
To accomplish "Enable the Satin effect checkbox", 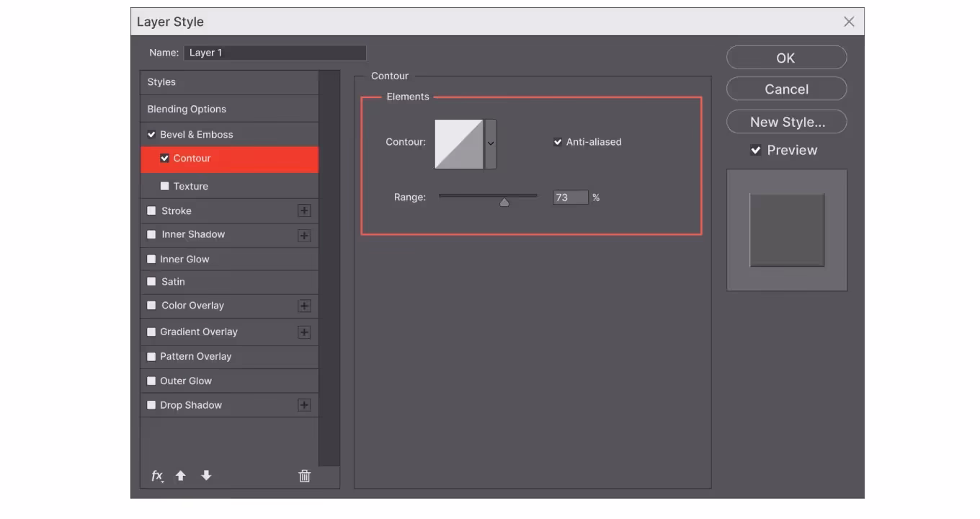I will pos(151,282).
